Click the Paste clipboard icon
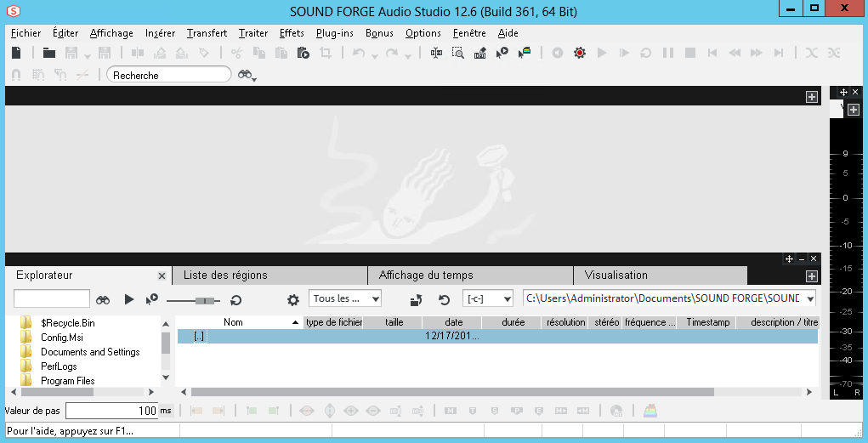 [281, 53]
